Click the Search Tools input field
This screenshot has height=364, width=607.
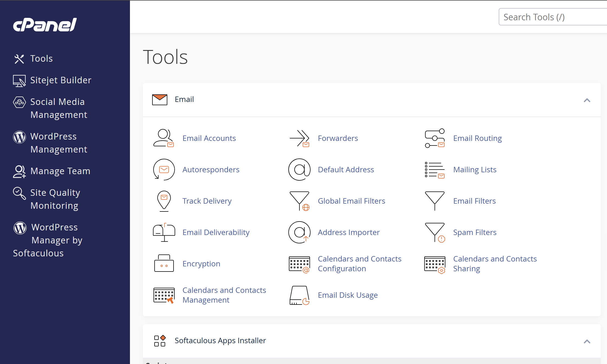pyautogui.click(x=552, y=17)
